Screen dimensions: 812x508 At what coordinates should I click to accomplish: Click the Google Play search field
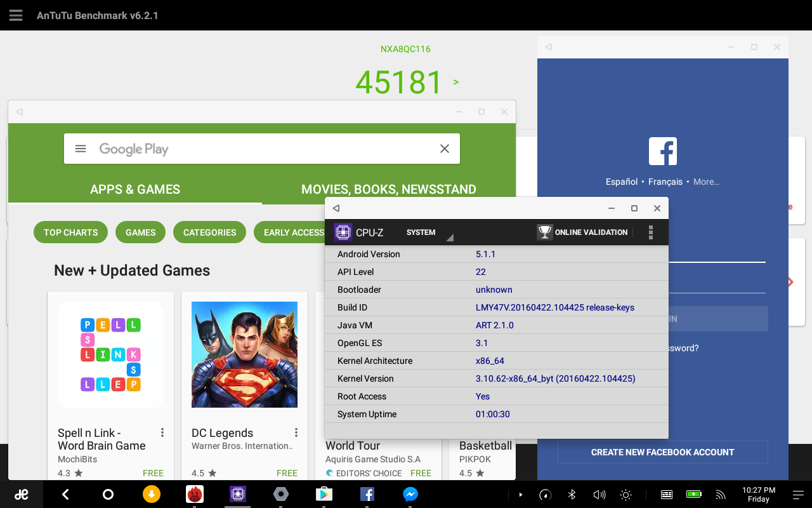[262, 149]
